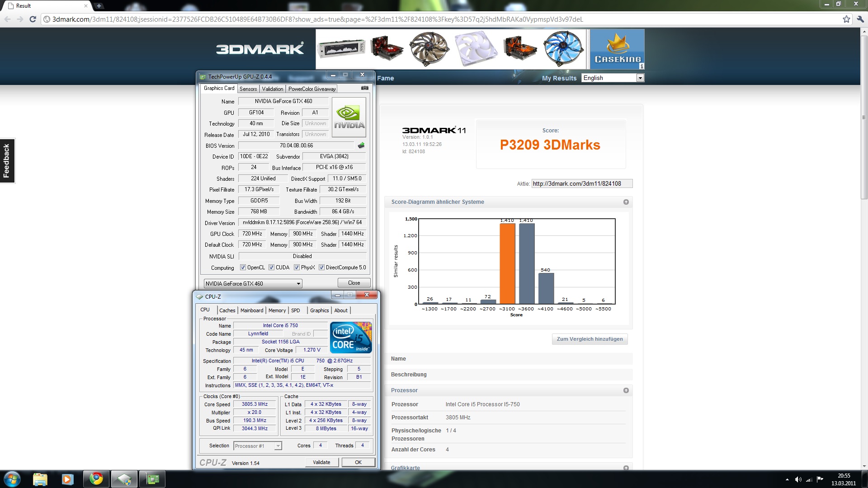
Task: Click the Aktie result URL field
Action: coord(582,183)
